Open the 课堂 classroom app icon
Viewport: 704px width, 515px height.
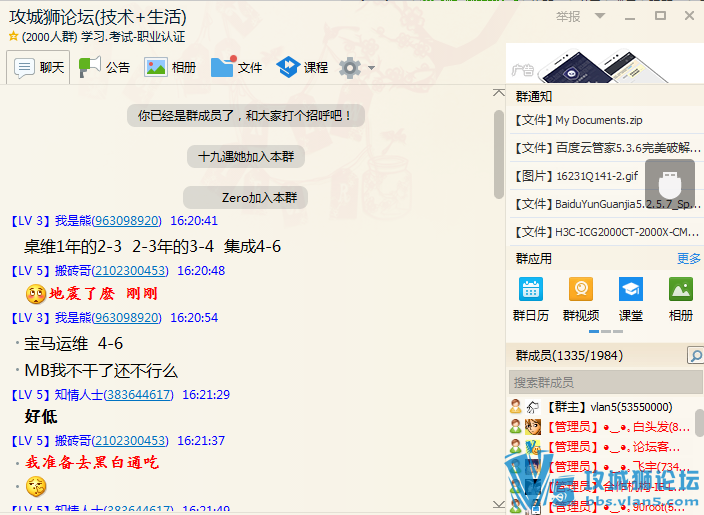(630, 299)
